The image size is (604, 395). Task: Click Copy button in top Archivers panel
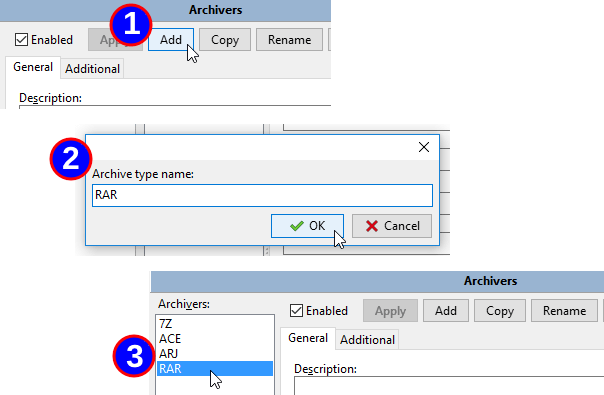[225, 40]
